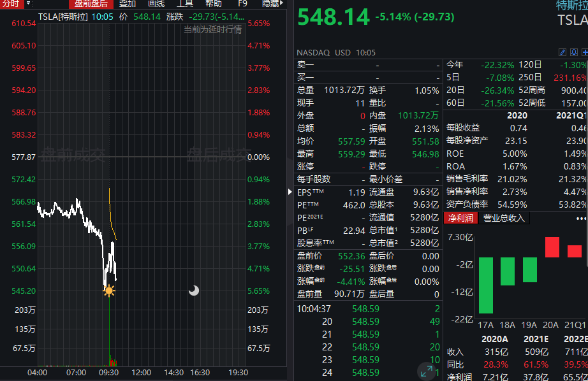
Task: Open the 帮助 help menu
Action: tap(214, 4)
